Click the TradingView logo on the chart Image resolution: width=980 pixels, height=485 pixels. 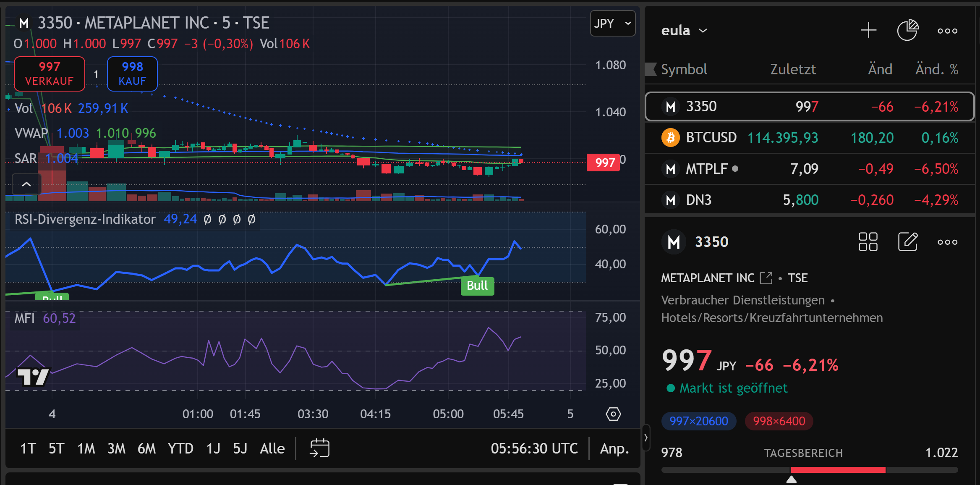coord(33,377)
